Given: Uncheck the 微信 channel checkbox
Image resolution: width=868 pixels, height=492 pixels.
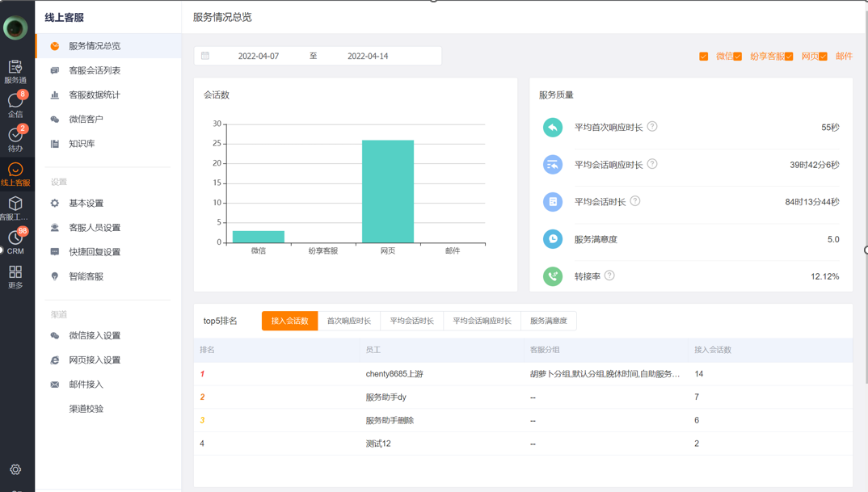Looking at the screenshot, I should pos(704,57).
